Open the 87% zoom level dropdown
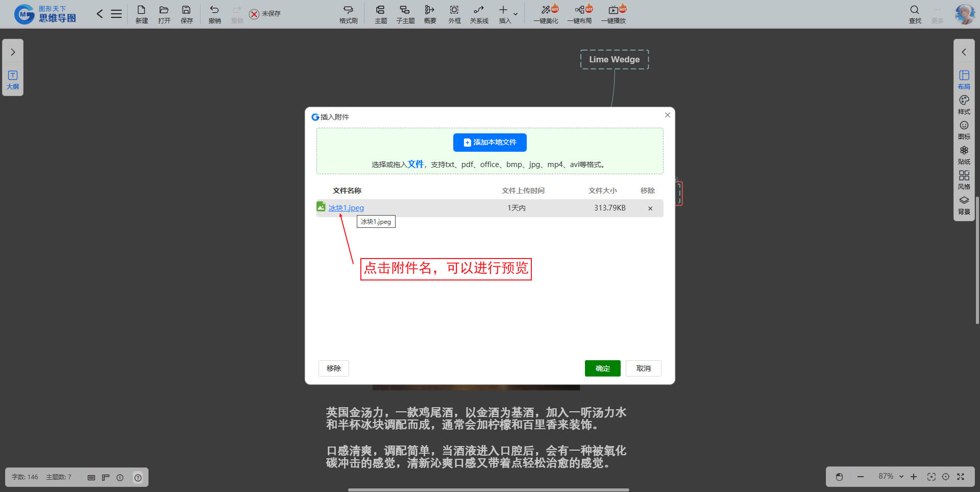Image resolution: width=980 pixels, height=492 pixels. 901,477
